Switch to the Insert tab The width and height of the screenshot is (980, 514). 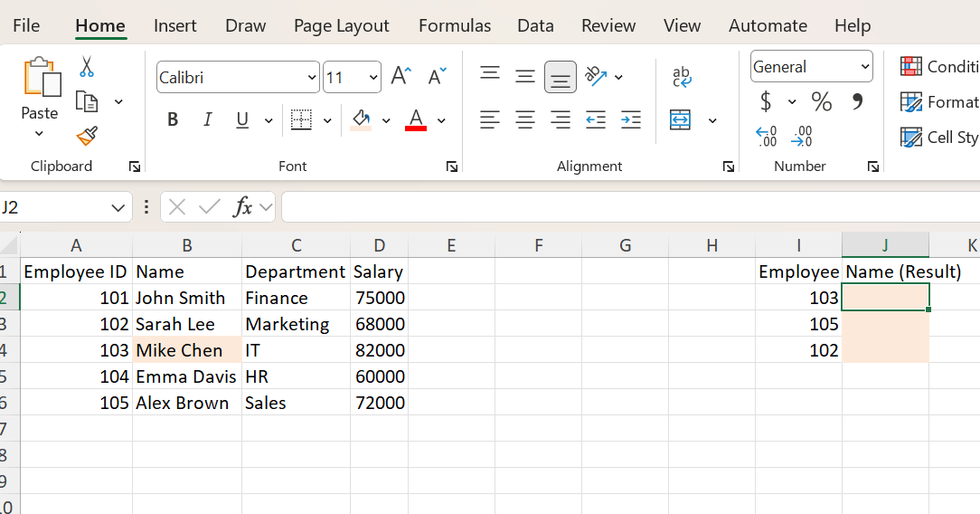coord(175,25)
